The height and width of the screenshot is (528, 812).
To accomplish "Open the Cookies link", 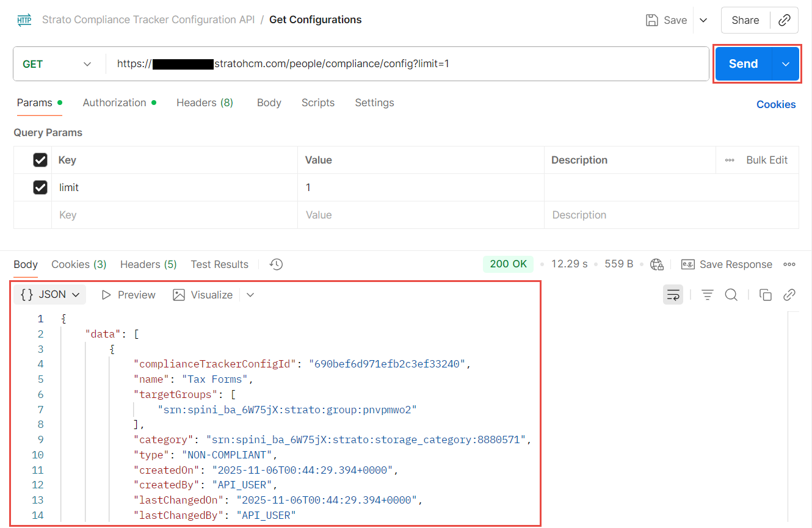I will (775, 104).
